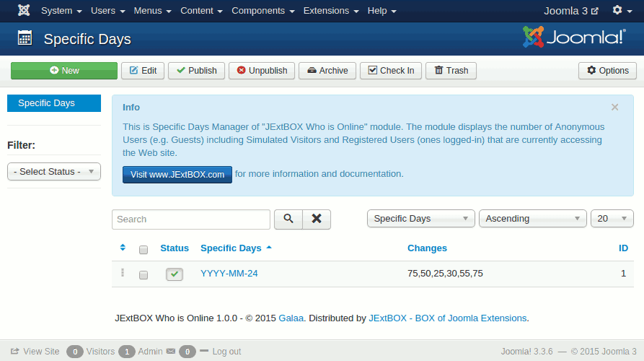Open the Menus menu
Screen dimensions: 644x361
tap(152, 11)
